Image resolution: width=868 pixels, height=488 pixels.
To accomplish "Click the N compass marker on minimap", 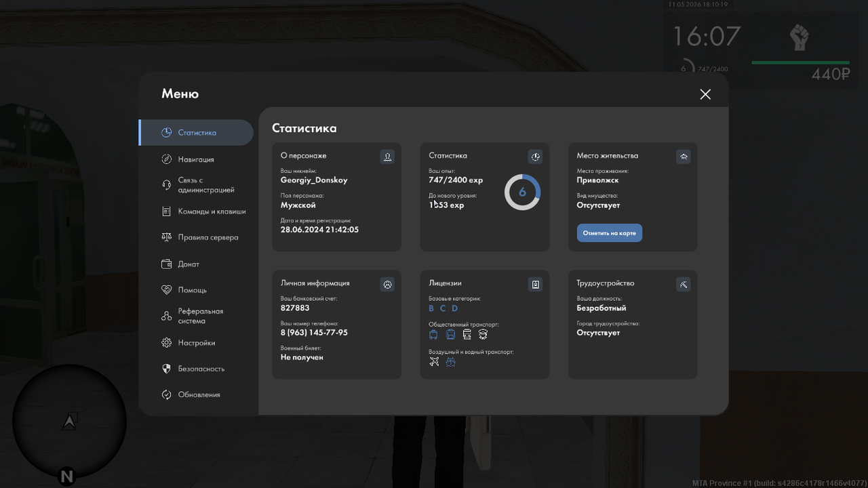I will coord(66,476).
